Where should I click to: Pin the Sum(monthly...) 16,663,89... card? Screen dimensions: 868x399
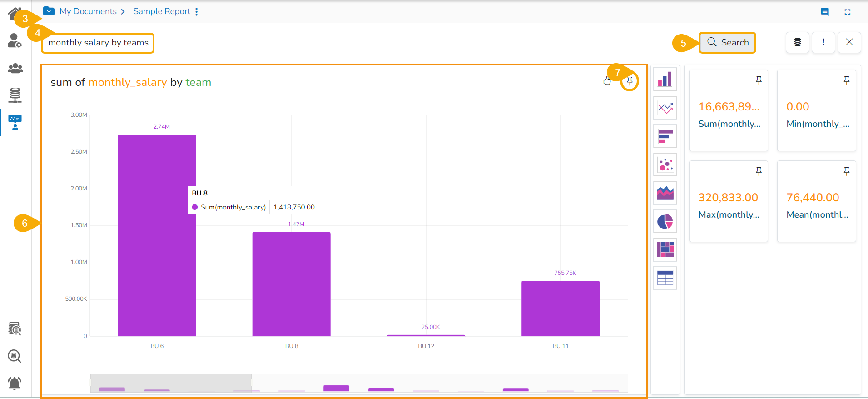[x=759, y=81]
